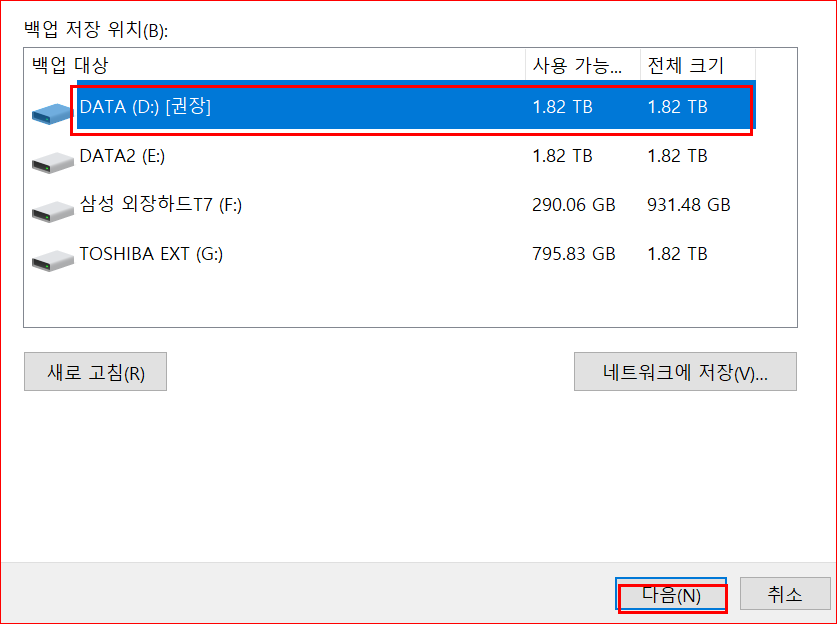Click the 취소 button to cancel
The image size is (837, 624).
(x=784, y=596)
